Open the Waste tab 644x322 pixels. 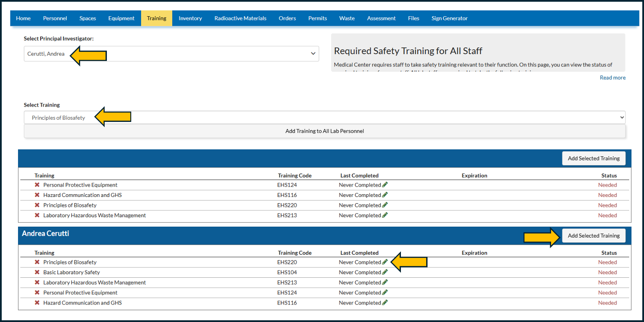tap(347, 19)
